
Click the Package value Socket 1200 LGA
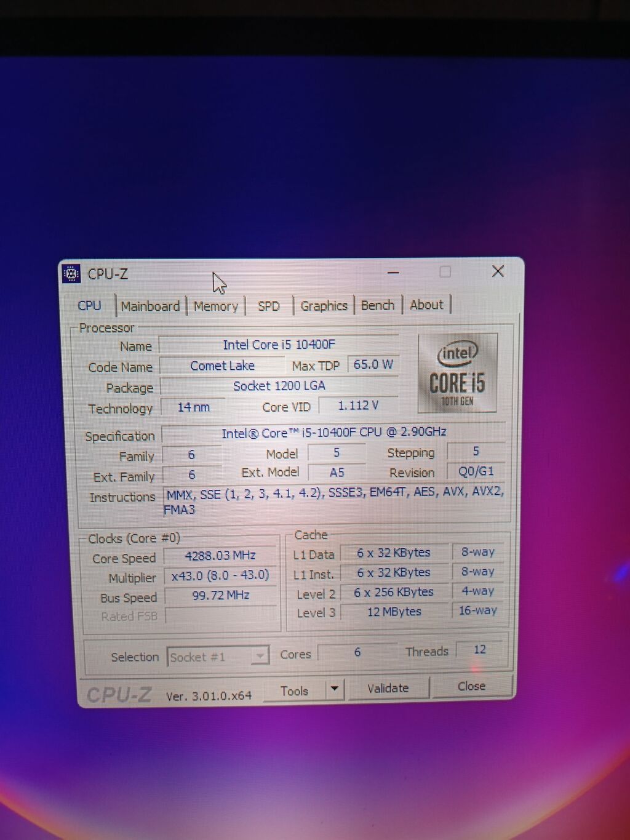(x=279, y=386)
